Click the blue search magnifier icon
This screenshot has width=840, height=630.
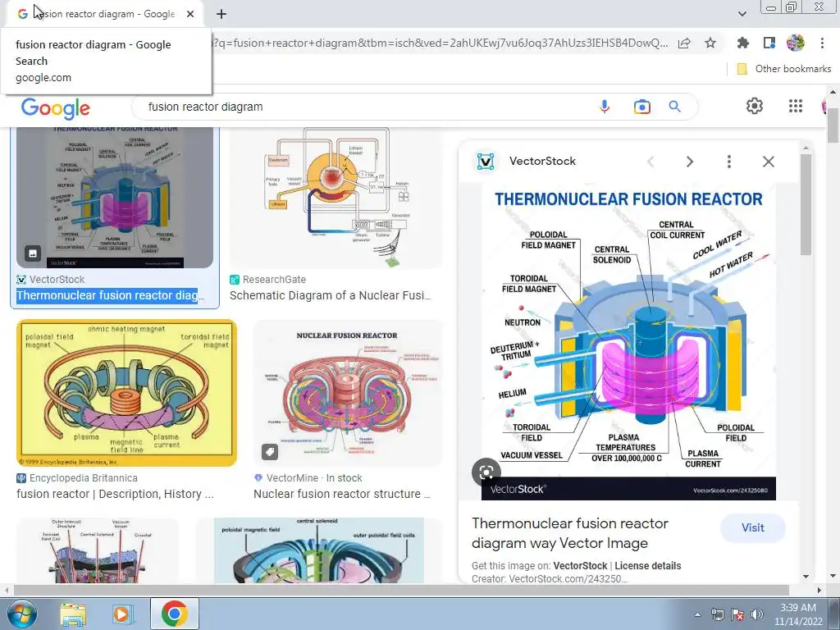pos(674,107)
